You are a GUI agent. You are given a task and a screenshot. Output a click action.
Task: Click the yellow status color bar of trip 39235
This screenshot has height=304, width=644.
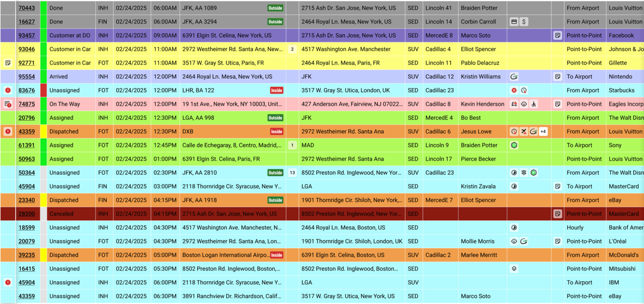(x=43, y=255)
